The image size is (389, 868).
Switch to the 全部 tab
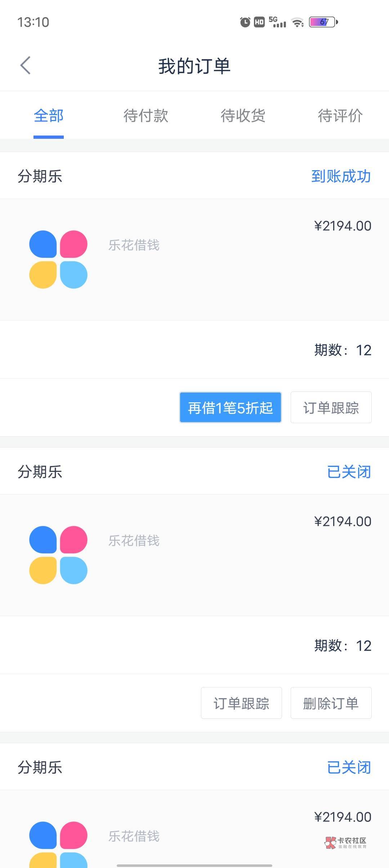point(49,116)
